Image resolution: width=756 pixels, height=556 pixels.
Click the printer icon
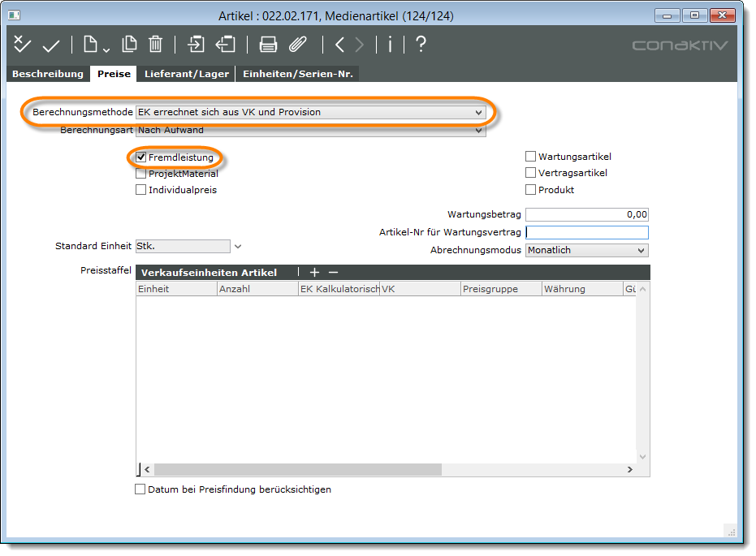(268, 45)
